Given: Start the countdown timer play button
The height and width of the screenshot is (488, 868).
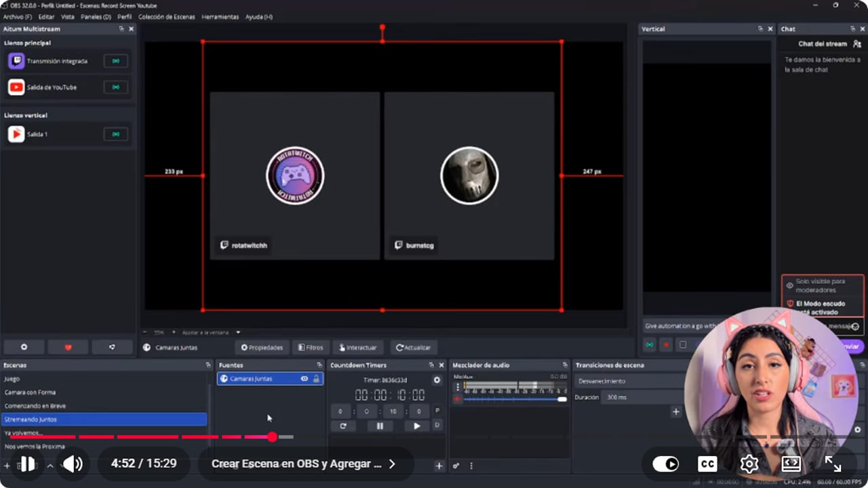Looking at the screenshot, I should coord(416,426).
